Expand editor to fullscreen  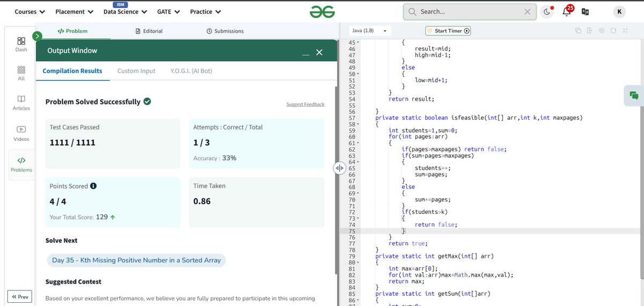coord(625,31)
